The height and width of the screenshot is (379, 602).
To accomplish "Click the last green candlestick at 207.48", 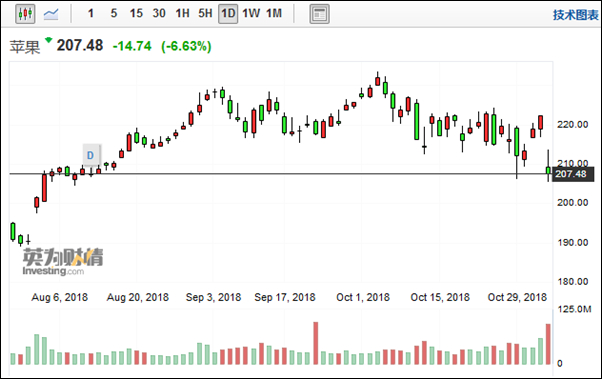I will click(x=548, y=170).
